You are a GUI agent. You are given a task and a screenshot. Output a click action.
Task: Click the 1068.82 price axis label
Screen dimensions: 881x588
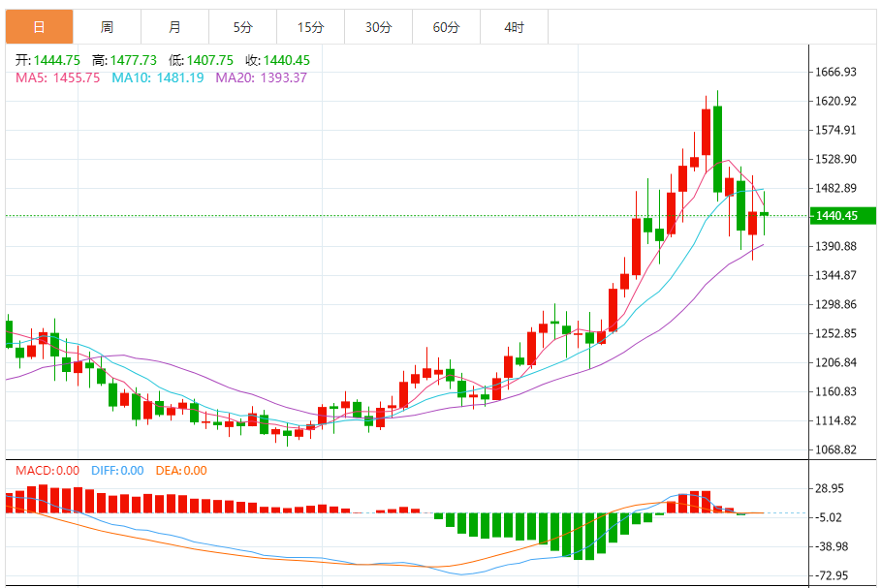pos(835,450)
